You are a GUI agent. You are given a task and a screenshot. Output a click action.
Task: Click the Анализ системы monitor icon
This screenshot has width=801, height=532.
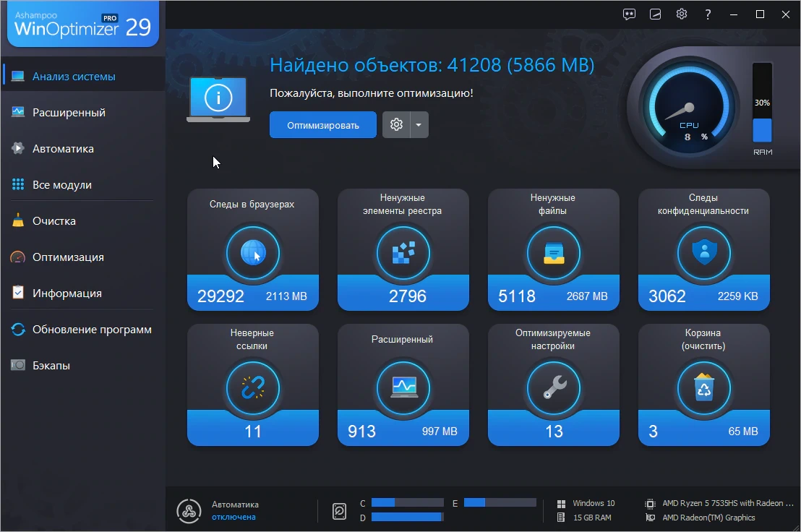18,76
